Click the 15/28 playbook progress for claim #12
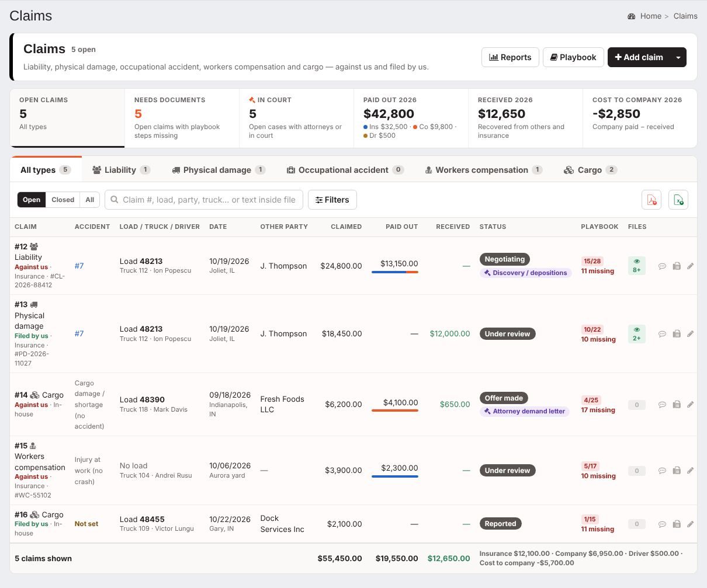This screenshot has height=588, width=707. [x=592, y=261]
